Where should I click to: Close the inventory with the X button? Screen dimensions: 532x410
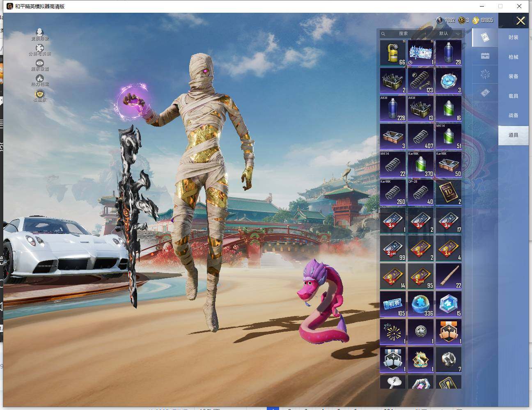point(521,21)
